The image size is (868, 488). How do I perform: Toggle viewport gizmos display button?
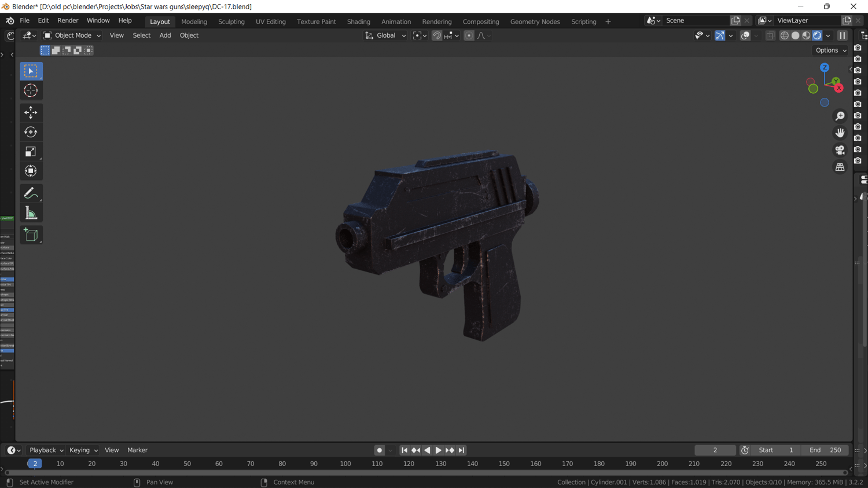click(720, 35)
